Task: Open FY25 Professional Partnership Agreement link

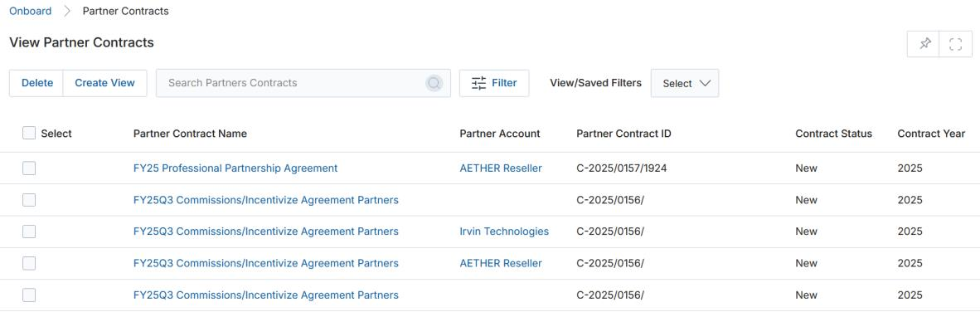Action: [235, 168]
